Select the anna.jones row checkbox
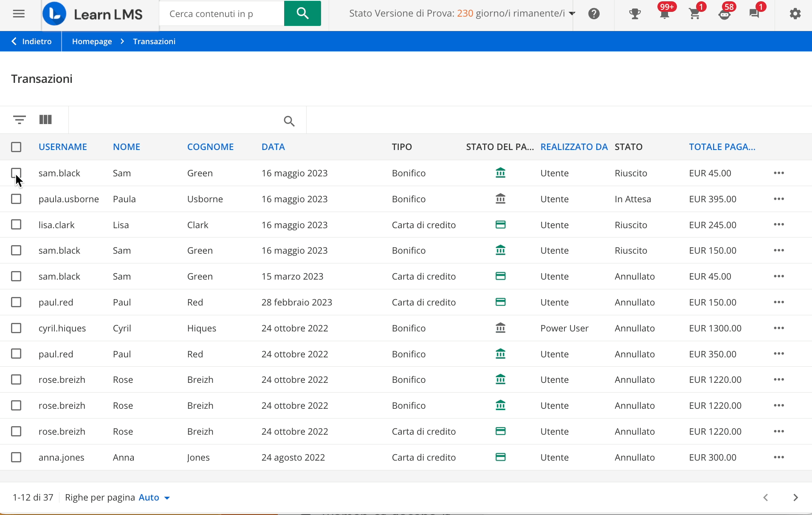Screen dimensions: 812x515 (x=16, y=457)
